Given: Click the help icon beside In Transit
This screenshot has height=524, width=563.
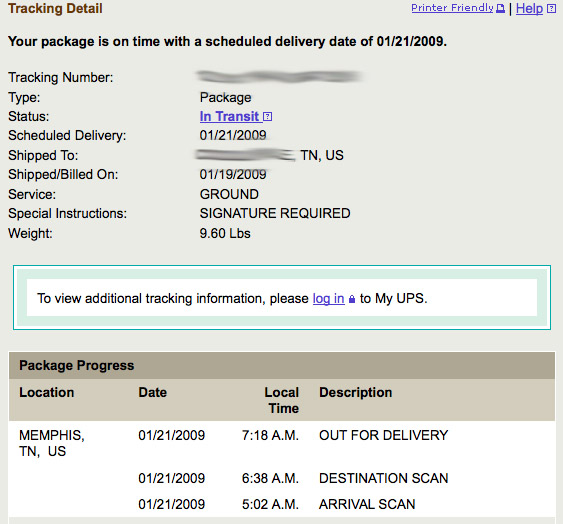Looking at the screenshot, I should [x=267, y=117].
